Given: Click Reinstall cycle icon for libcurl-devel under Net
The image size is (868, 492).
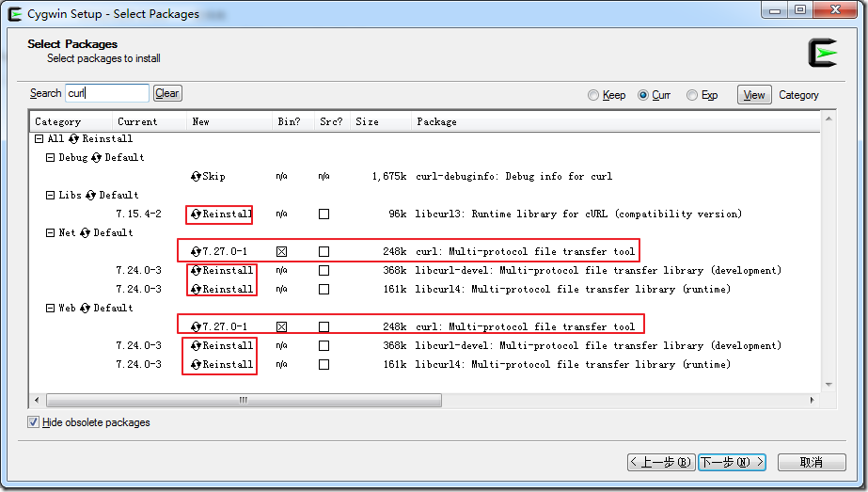Looking at the screenshot, I should click(x=196, y=270).
